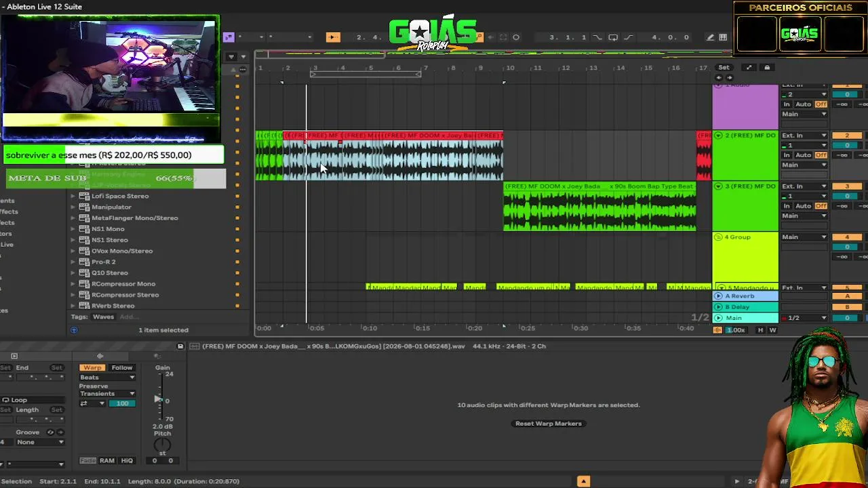Screen dimensions: 868x488
Task: Click the RVerb Stereo plugin icon
Action: click(84, 306)
